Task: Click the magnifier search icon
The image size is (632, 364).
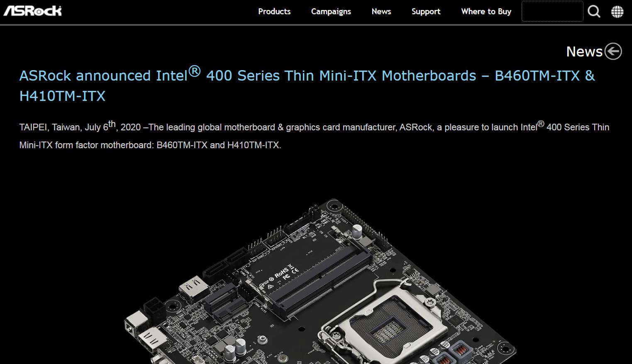Action: tap(594, 12)
